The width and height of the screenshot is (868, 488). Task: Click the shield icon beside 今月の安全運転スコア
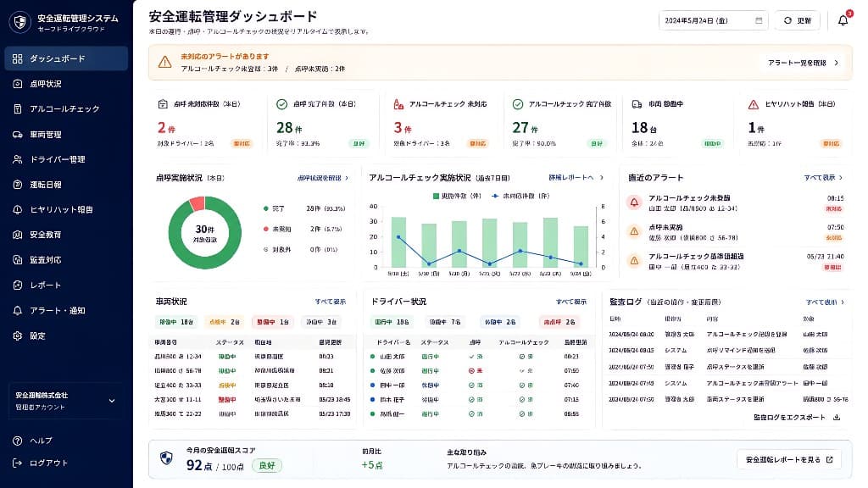(166, 458)
